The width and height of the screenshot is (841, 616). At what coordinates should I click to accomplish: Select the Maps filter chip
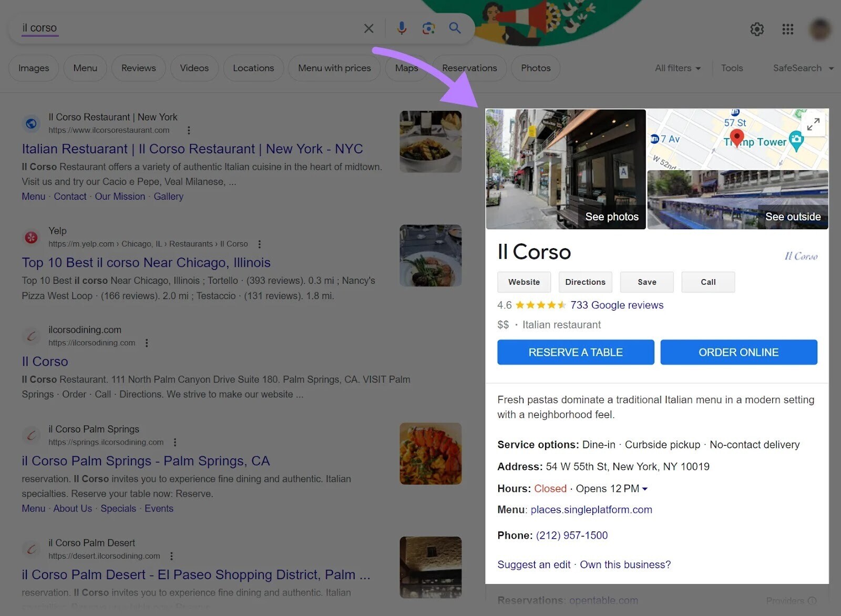(x=406, y=68)
